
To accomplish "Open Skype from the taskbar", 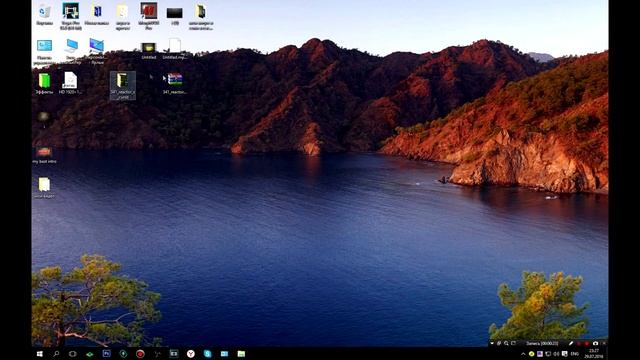I will click(x=207, y=354).
